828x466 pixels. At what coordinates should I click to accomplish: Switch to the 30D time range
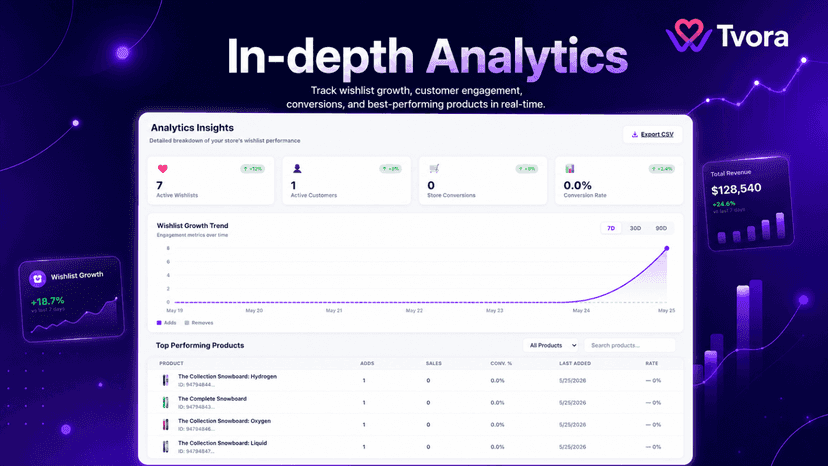pyautogui.click(x=635, y=228)
